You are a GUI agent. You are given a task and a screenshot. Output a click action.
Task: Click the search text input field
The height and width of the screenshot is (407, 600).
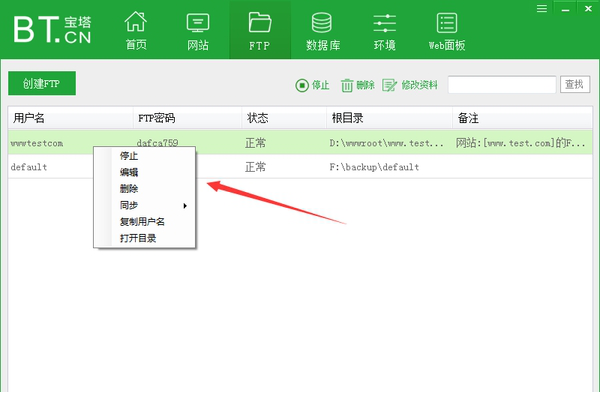(502, 86)
